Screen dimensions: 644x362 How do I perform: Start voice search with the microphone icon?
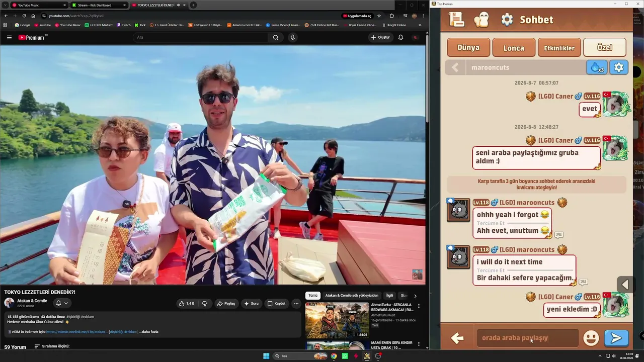[x=292, y=37]
